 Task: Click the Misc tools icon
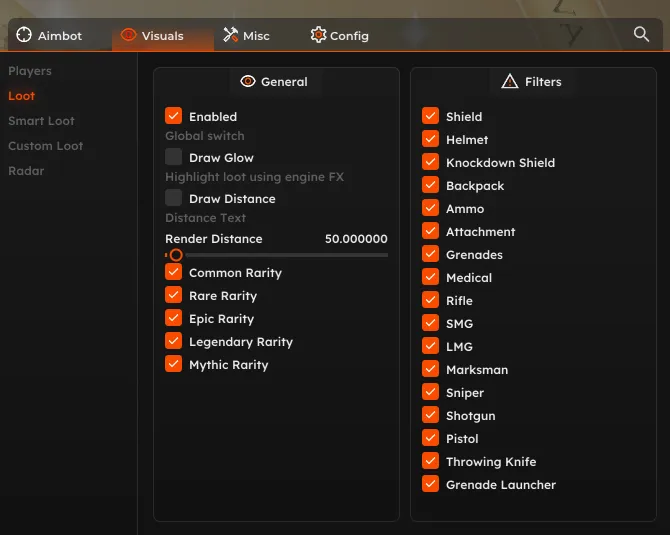(x=230, y=35)
